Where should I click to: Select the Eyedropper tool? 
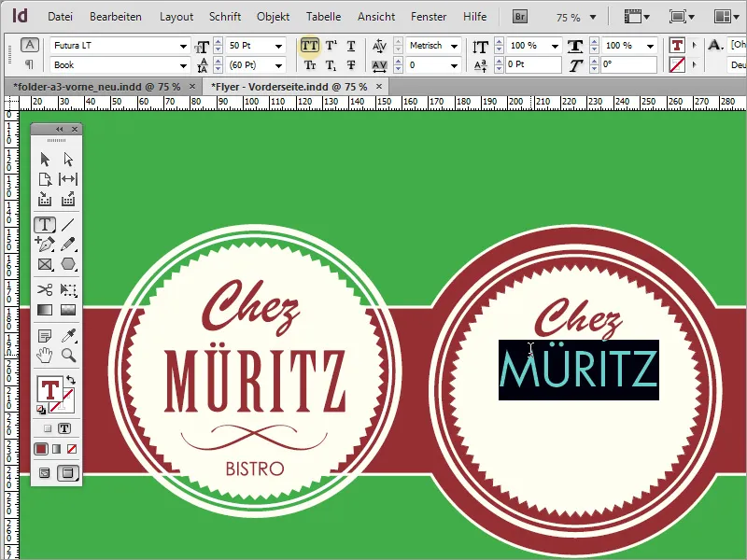(x=68, y=337)
